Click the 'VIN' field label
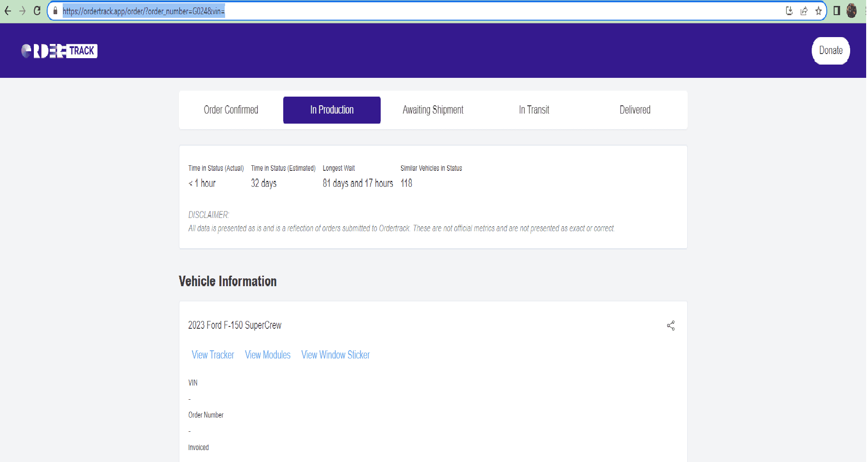Image resolution: width=868 pixels, height=462 pixels. point(193,383)
